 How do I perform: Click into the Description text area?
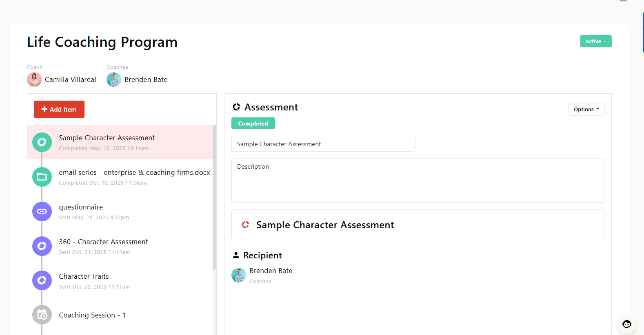pos(417,181)
